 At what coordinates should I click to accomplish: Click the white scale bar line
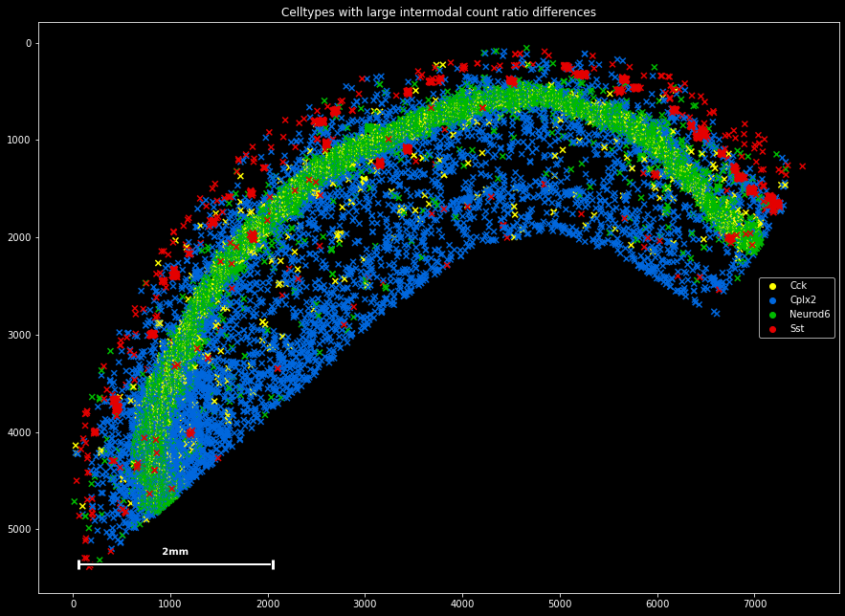[x=176, y=564]
